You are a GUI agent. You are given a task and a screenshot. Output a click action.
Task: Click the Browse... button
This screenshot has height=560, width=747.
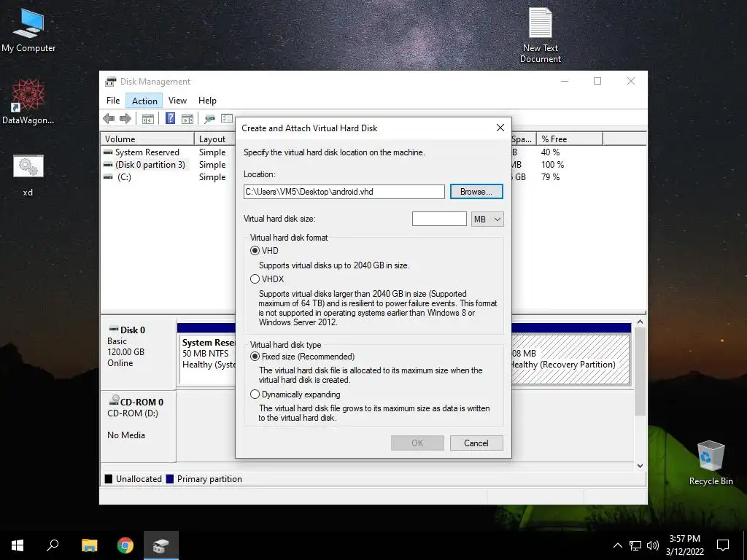click(476, 192)
